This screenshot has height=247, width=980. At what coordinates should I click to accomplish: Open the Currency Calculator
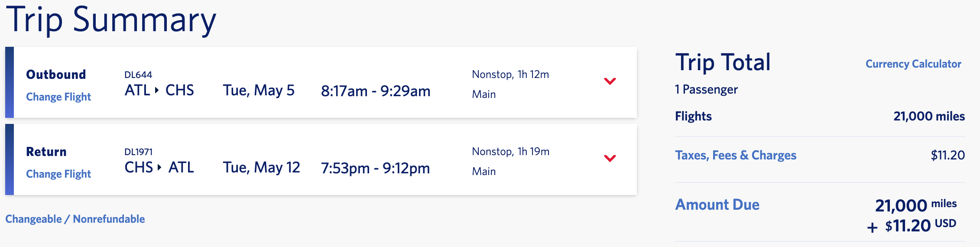[913, 64]
